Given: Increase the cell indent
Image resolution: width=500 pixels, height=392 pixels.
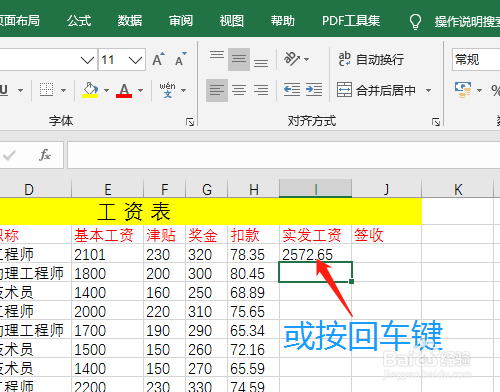Looking at the screenshot, I should tap(314, 90).
